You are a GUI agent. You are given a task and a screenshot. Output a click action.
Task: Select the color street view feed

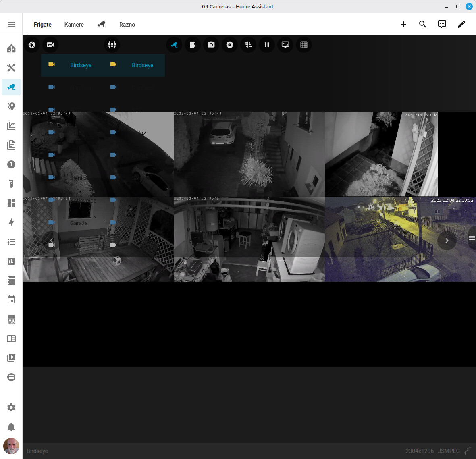coord(400,239)
